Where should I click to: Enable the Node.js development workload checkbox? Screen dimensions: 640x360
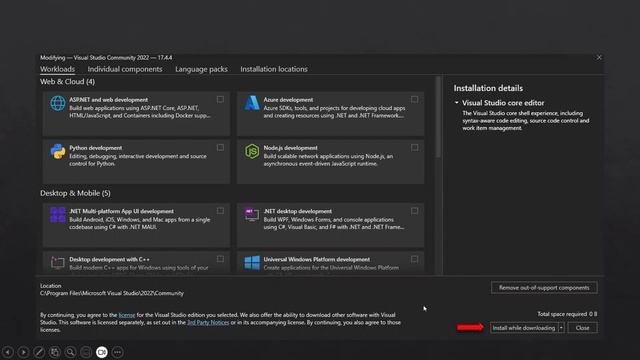(x=414, y=147)
